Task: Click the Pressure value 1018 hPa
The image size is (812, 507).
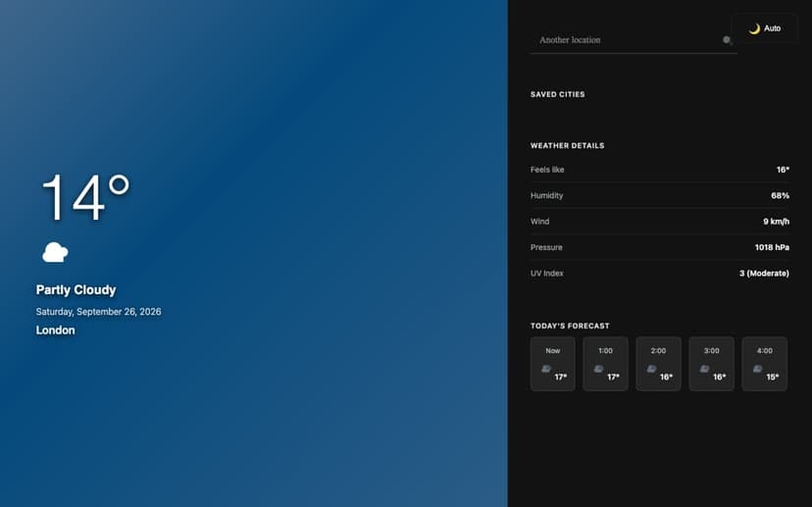Action: tap(772, 247)
